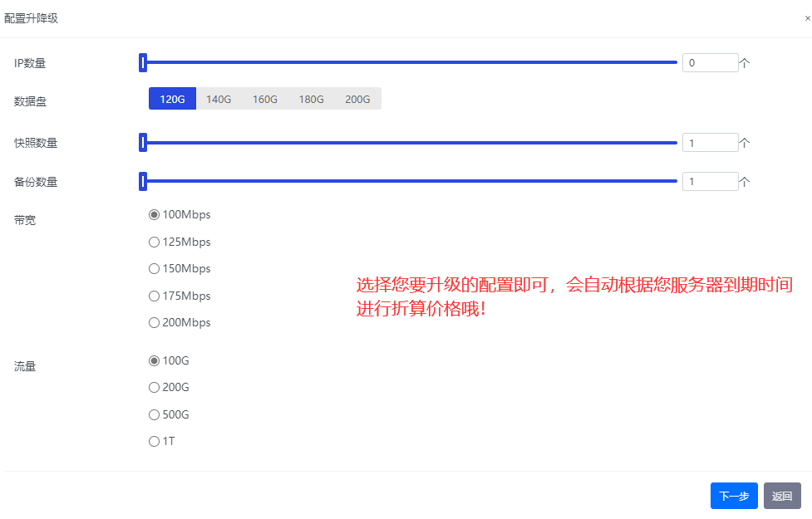Select 500G traffic option

pyautogui.click(x=154, y=415)
